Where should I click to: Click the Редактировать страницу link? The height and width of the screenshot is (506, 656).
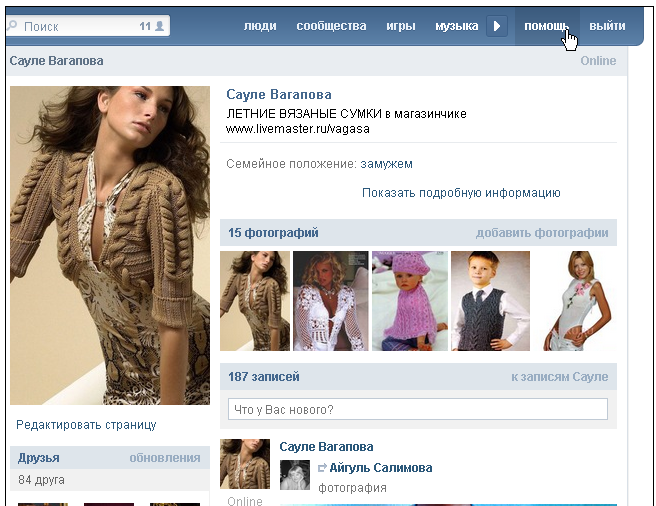pyautogui.click(x=86, y=425)
